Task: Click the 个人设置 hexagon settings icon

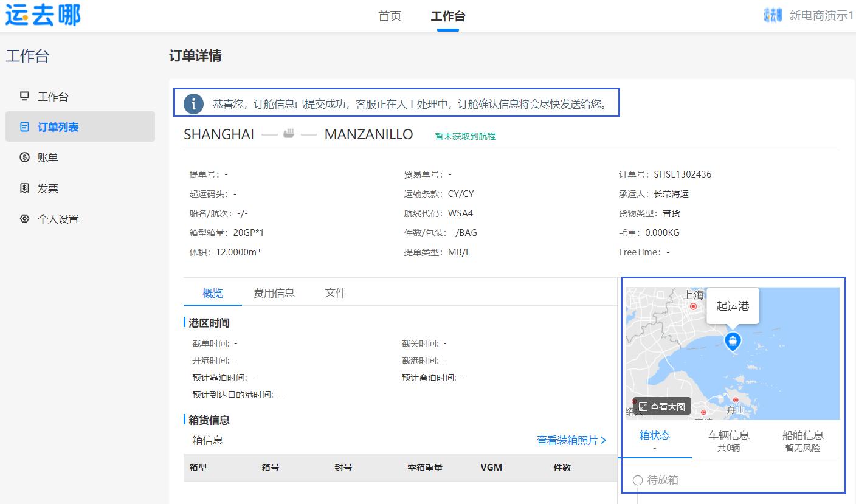Action: coord(24,219)
